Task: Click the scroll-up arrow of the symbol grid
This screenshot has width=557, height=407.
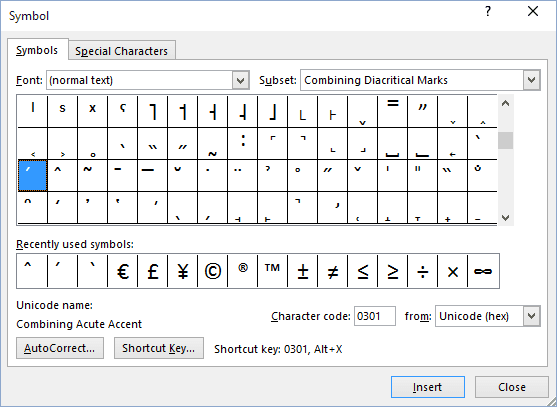Action: click(x=505, y=103)
